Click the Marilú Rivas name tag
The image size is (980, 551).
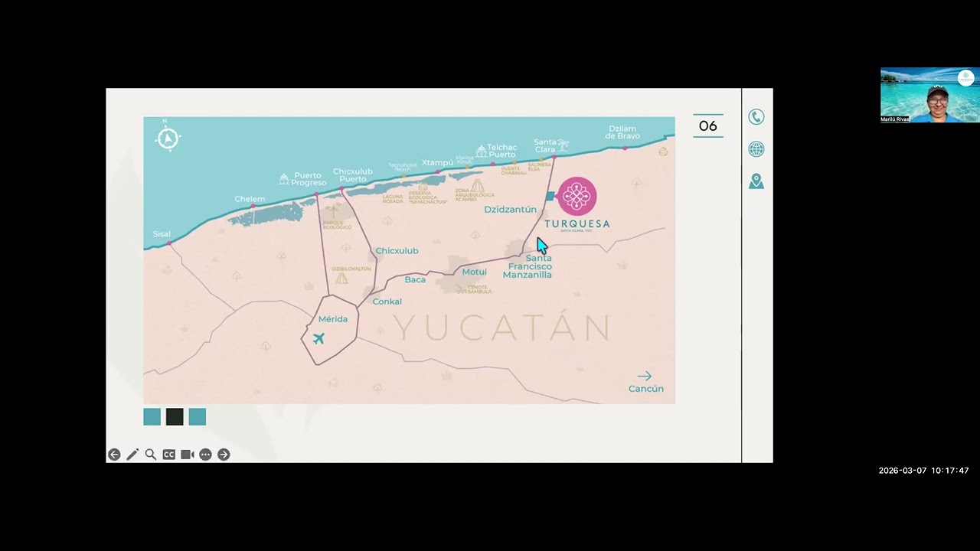pos(895,119)
